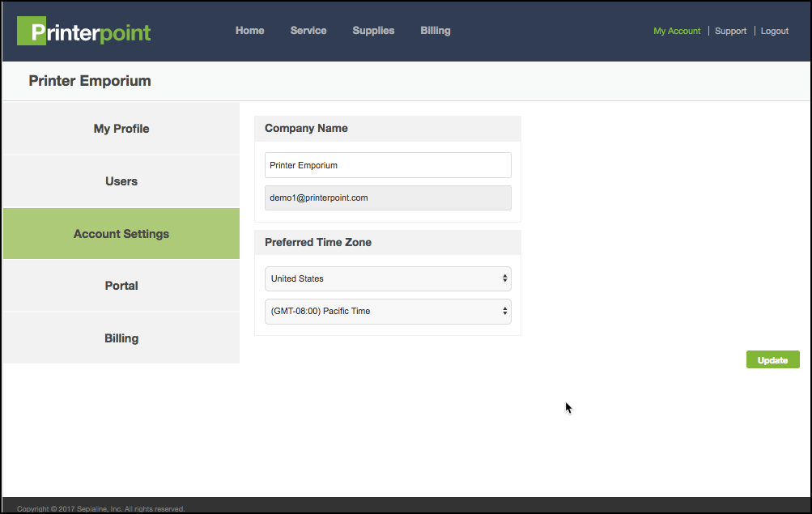The height and width of the screenshot is (514, 812).
Task: Click the Preferred Time Zone section header
Action: click(318, 242)
